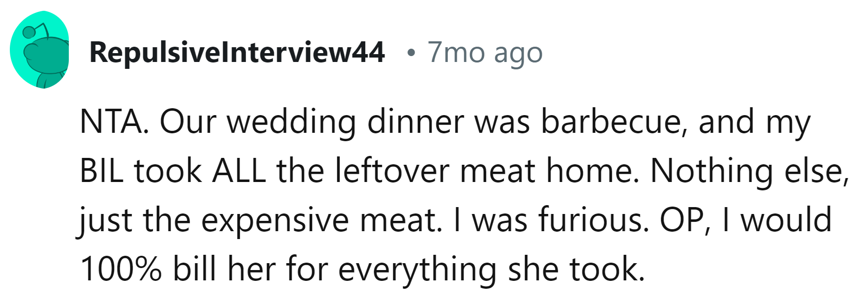
Task: Click the word "BIL" in the comment
Action: pyautogui.click(x=101, y=171)
